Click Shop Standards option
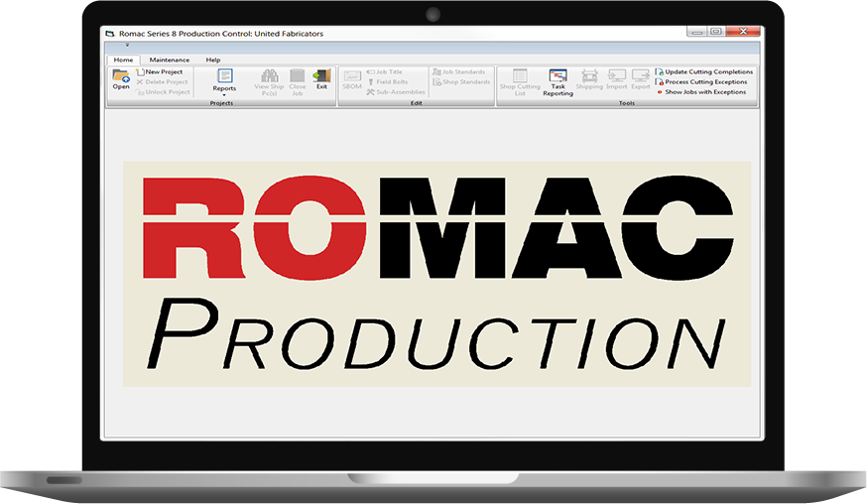 pos(461,82)
